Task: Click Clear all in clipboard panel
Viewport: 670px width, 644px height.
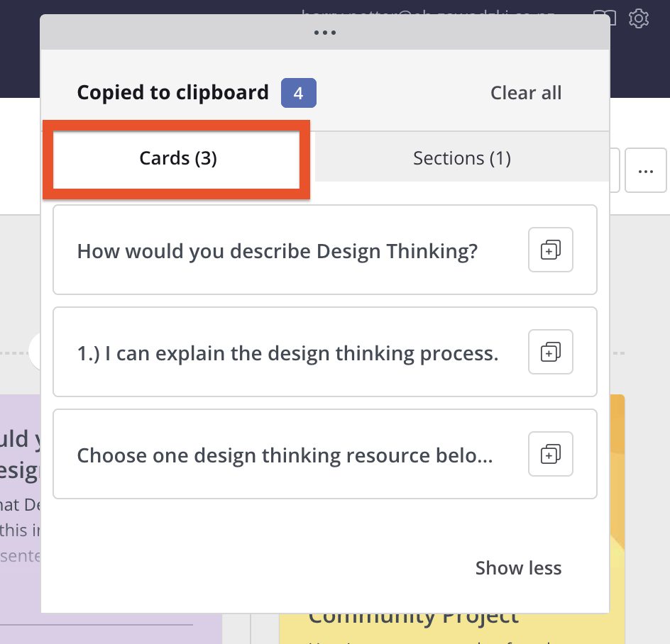Action: tap(526, 93)
